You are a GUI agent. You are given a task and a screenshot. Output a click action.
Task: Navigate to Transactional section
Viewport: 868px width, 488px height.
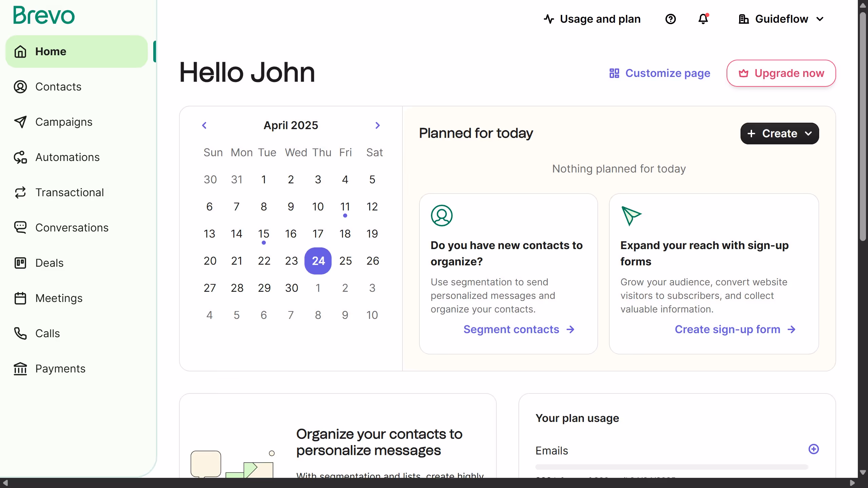point(70,192)
